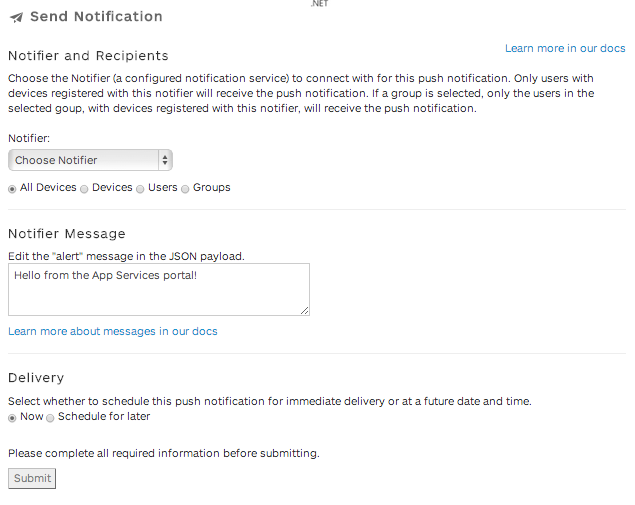635x505 pixels.
Task: Select the Devices radio option
Action: [x=84, y=188]
